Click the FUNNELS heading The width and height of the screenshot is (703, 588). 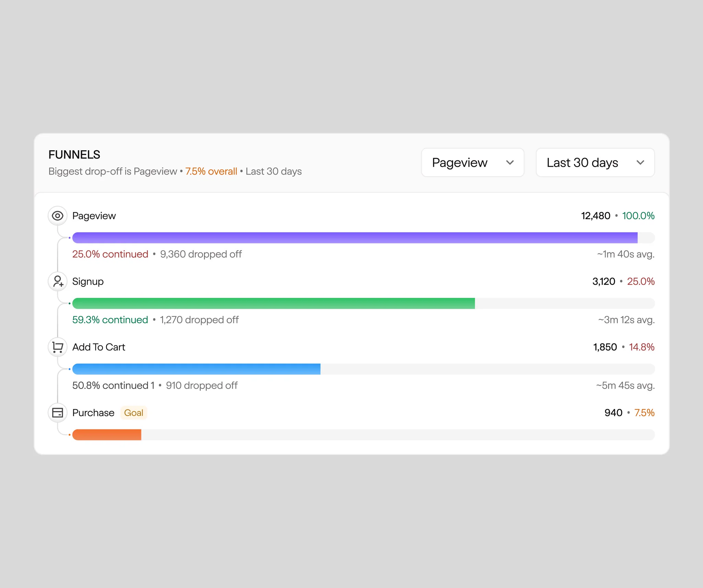[x=74, y=155]
